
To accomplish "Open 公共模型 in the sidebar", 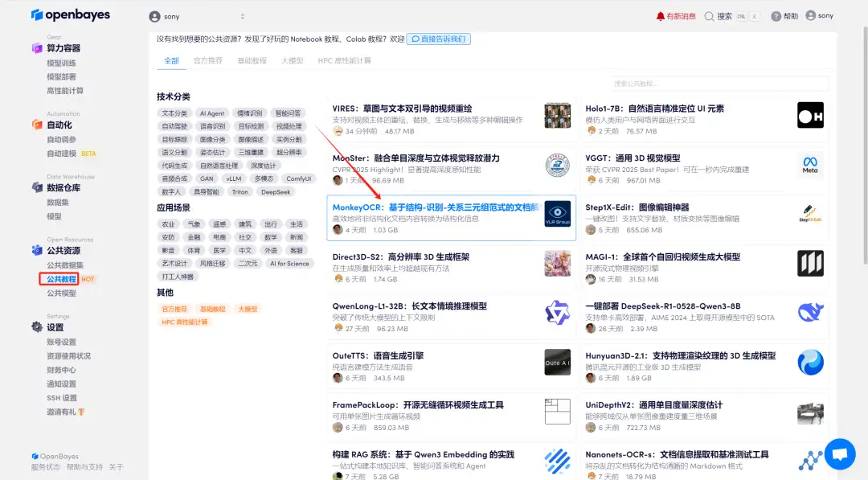I will tap(61, 293).
